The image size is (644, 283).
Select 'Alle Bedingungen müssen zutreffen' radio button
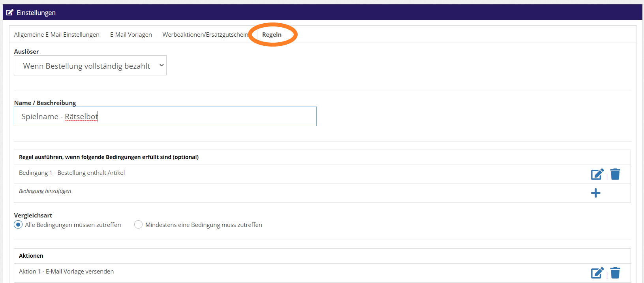pyautogui.click(x=18, y=225)
